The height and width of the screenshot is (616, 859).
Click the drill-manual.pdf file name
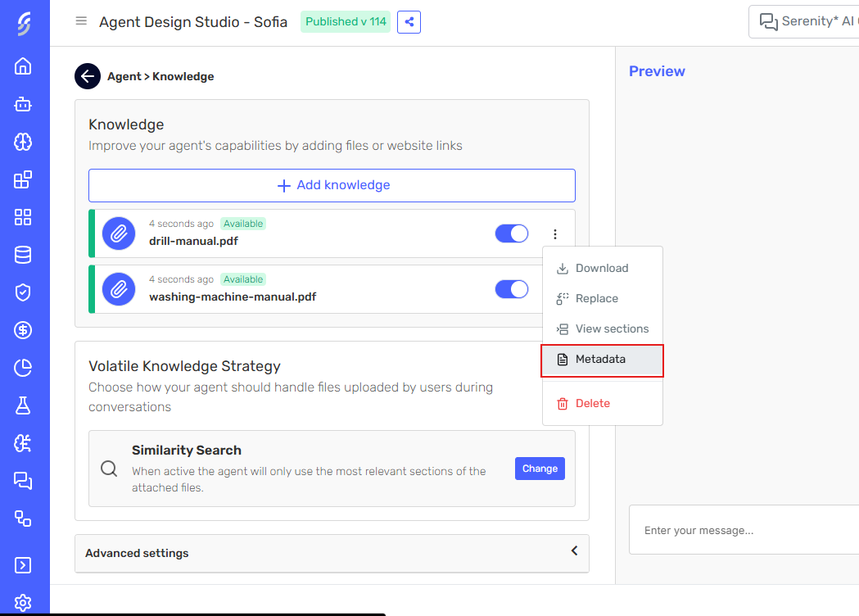tap(193, 241)
